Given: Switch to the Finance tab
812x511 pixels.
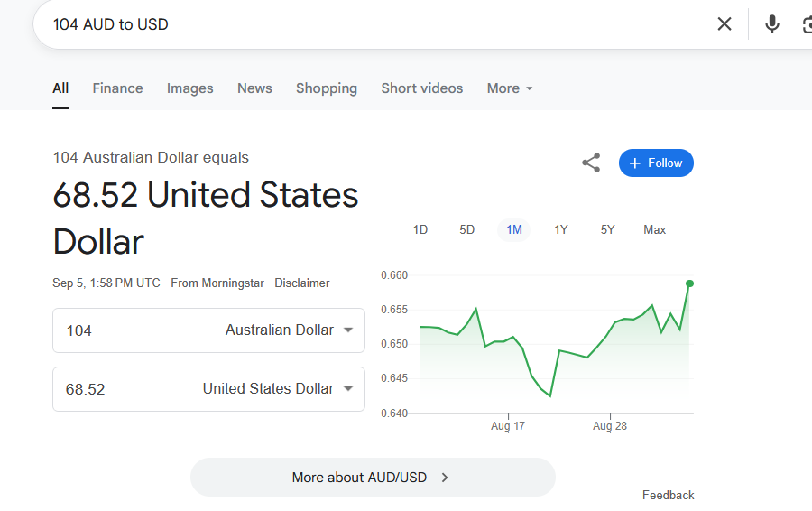Looking at the screenshot, I should coord(117,88).
